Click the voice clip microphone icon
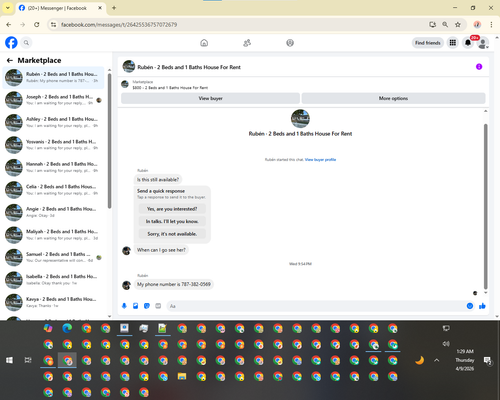This screenshot has width=500, height=400. coord(124,306)
